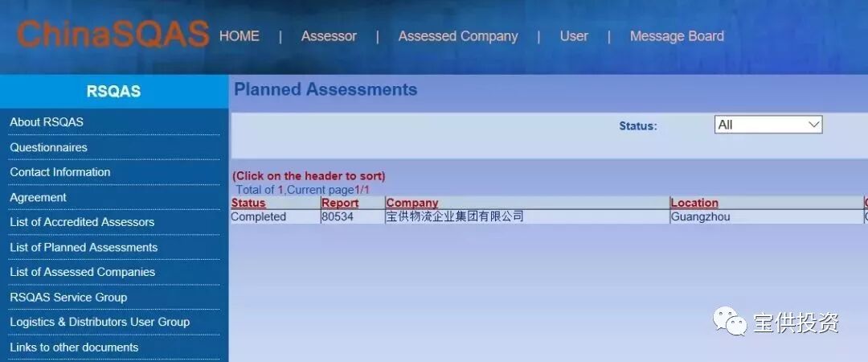
Task: Click the Guangzhou location cell
Action: pyautogui.click(x=700, y=216)
